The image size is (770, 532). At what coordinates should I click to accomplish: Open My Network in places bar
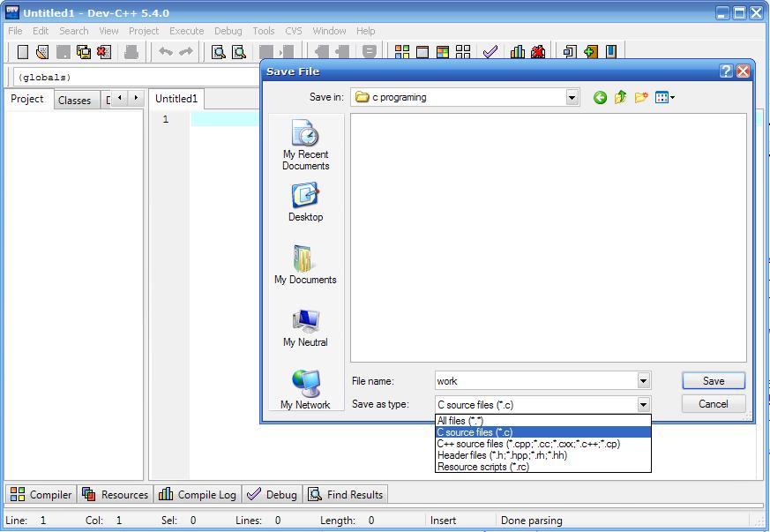(305, 390)
